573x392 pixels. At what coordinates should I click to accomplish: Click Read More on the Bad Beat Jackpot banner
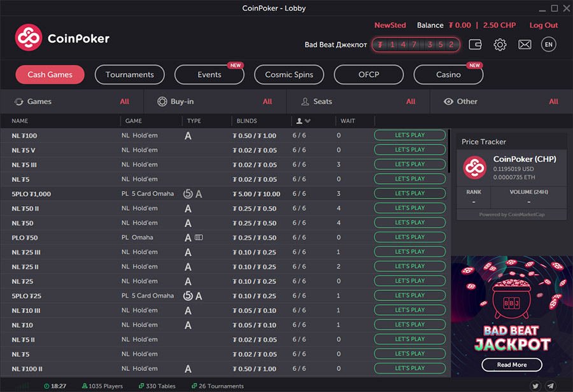coord(511,365)
